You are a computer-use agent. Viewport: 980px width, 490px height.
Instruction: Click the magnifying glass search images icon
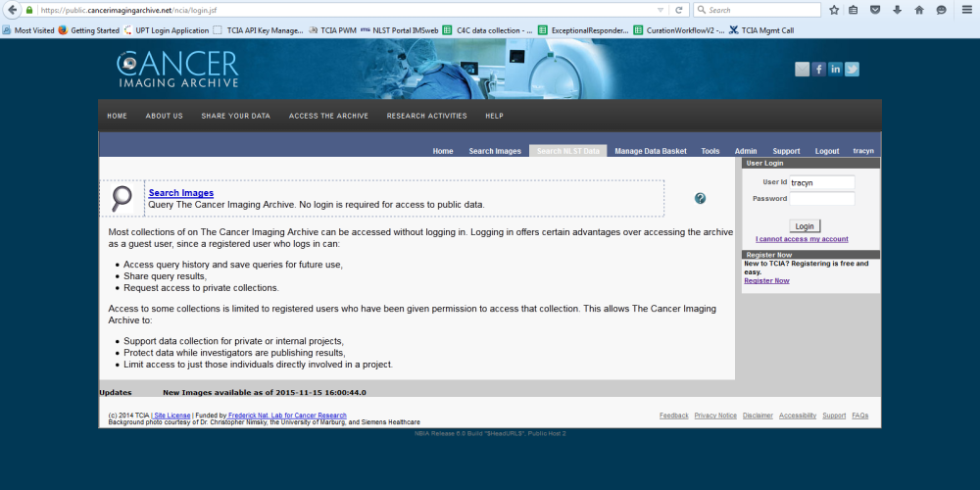[122, 198]
